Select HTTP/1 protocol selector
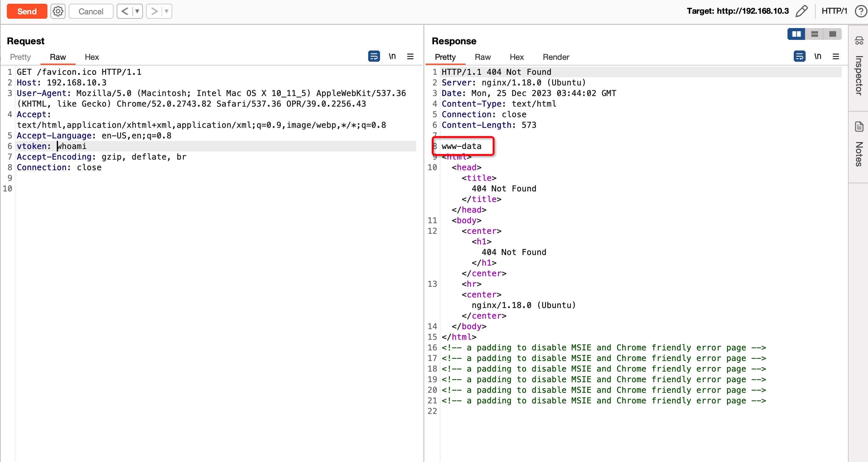Viewport: 868px width, 462px height. pyautogui.click(x=834, y=11)
